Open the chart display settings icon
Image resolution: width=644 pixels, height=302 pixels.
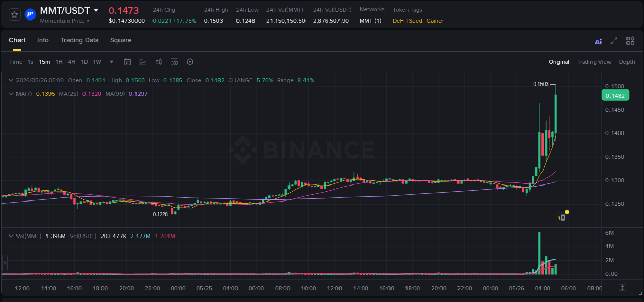[174, 62]
